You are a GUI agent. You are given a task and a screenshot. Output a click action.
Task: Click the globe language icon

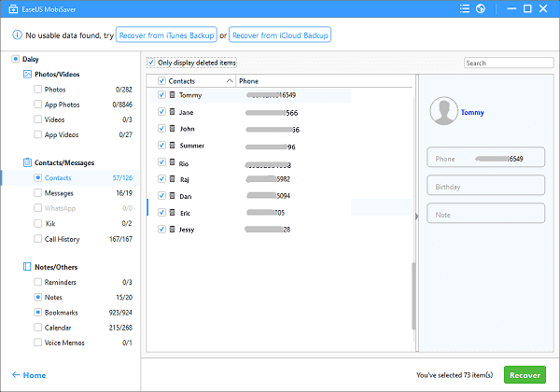coord(480,9)
